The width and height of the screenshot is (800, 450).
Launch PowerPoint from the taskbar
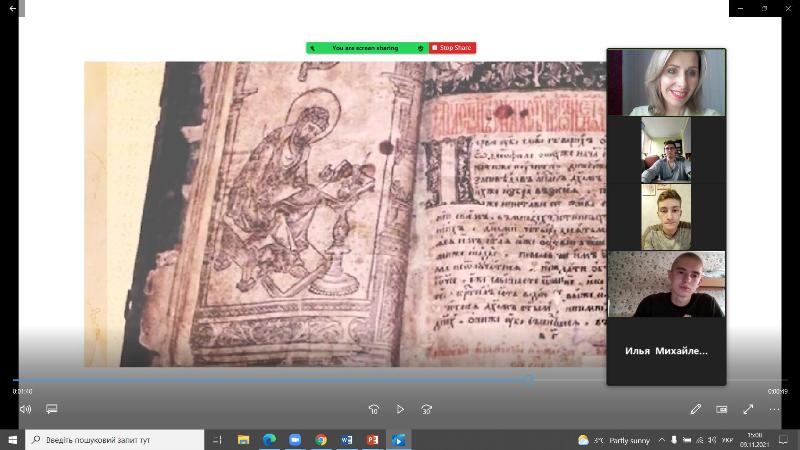(x=373, y=440)
